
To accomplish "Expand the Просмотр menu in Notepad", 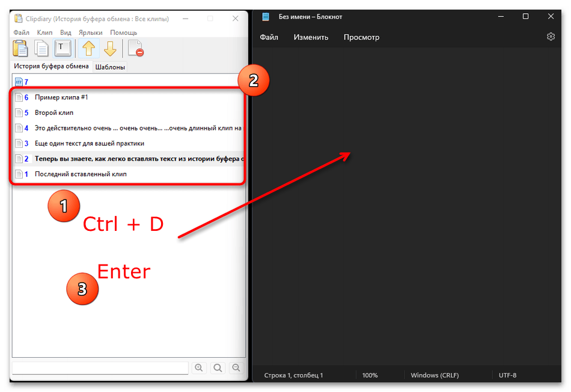I will tap(361, 37).
